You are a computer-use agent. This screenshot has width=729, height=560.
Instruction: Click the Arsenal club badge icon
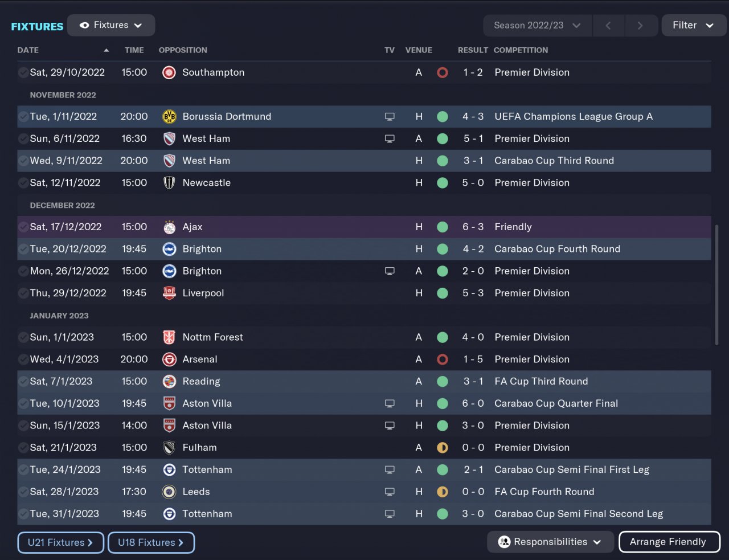169,359
